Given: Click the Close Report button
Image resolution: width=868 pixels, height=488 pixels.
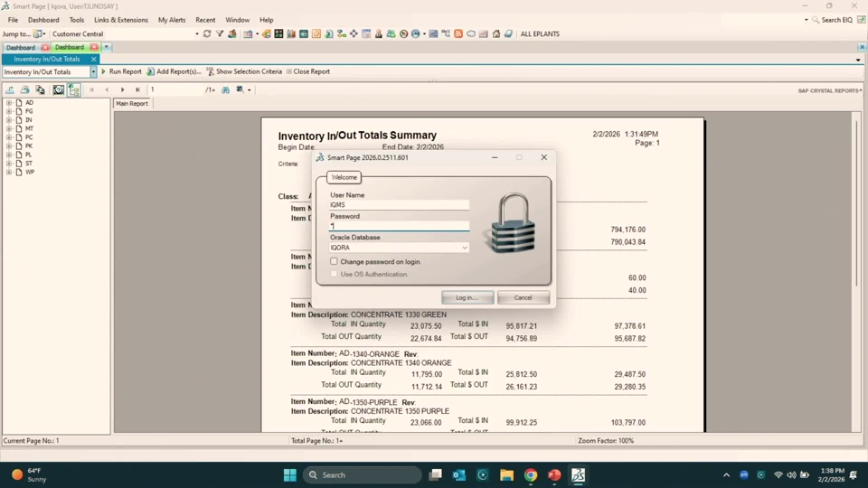Looking at the screenshot, I should tap(307, 71).
